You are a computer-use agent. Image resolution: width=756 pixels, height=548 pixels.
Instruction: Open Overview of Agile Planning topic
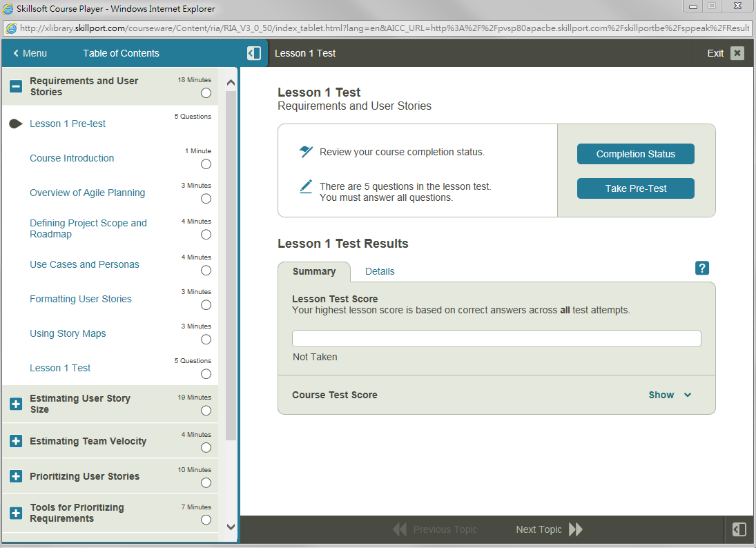[x=87, y=193]
